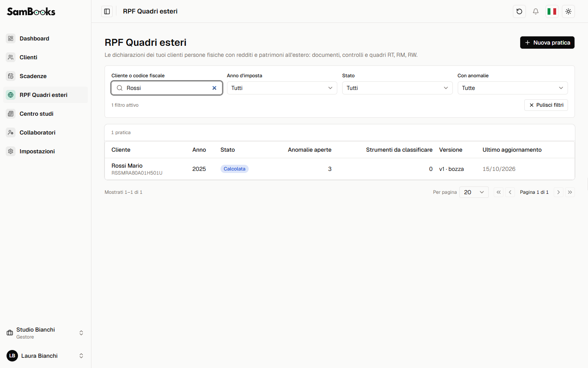Click the search magnifier icon
The width and height of the screenshot is (588, 368).
tap(120, 88)
